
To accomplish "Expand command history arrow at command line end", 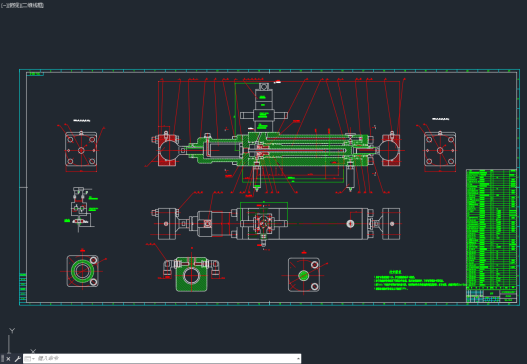I will [298, 359].
